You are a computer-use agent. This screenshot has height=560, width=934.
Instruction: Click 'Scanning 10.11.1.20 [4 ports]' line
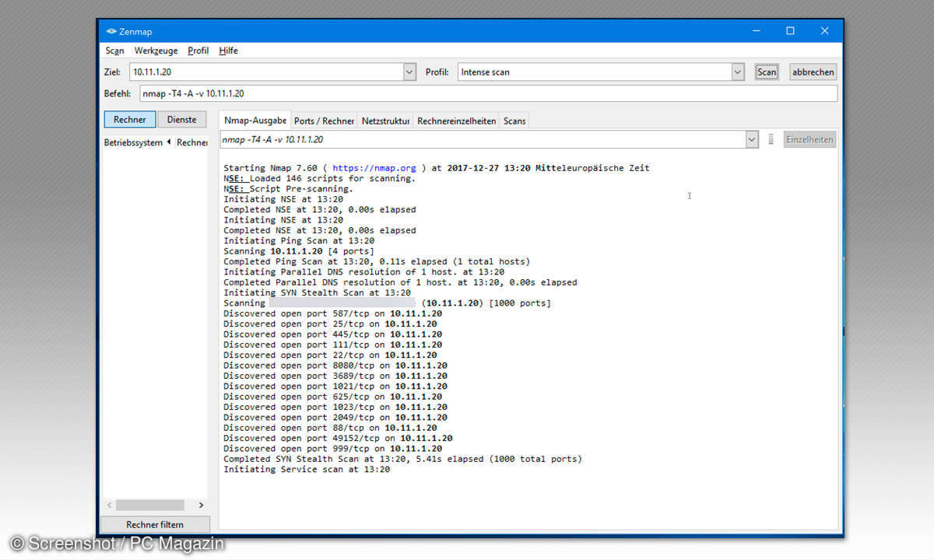(x=299, y=251)
